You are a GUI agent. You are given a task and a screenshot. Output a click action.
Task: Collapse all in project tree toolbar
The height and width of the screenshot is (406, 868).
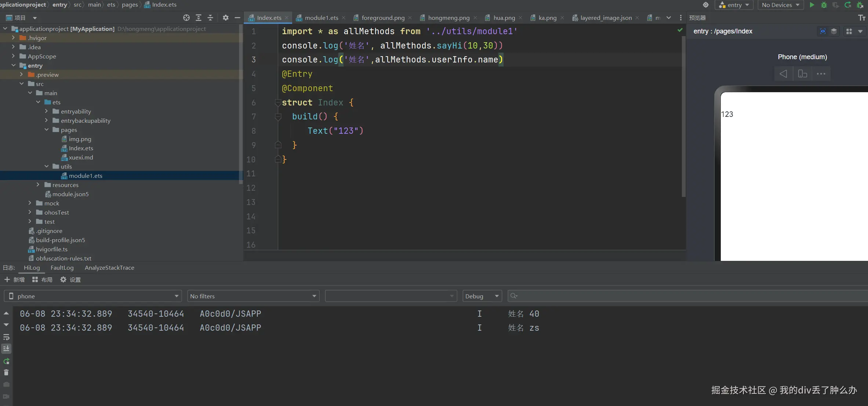click(x=210, y=18)
